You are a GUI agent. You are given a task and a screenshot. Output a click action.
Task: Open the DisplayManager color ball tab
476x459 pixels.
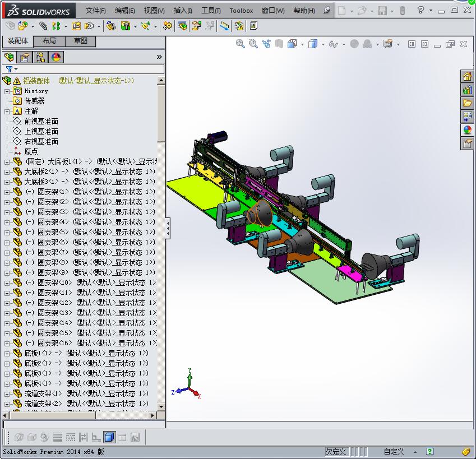pyautogui.click(x=56, y=57)
